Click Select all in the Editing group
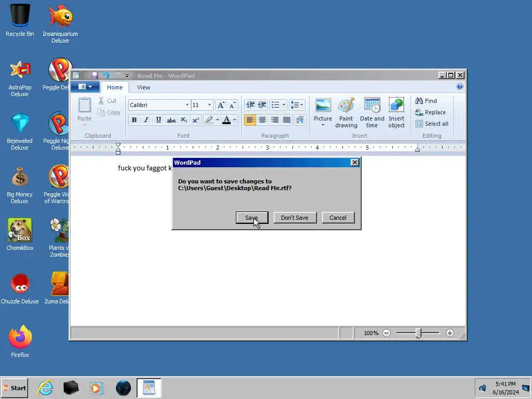This screenshot has height=399, width=532. [432, 124]
